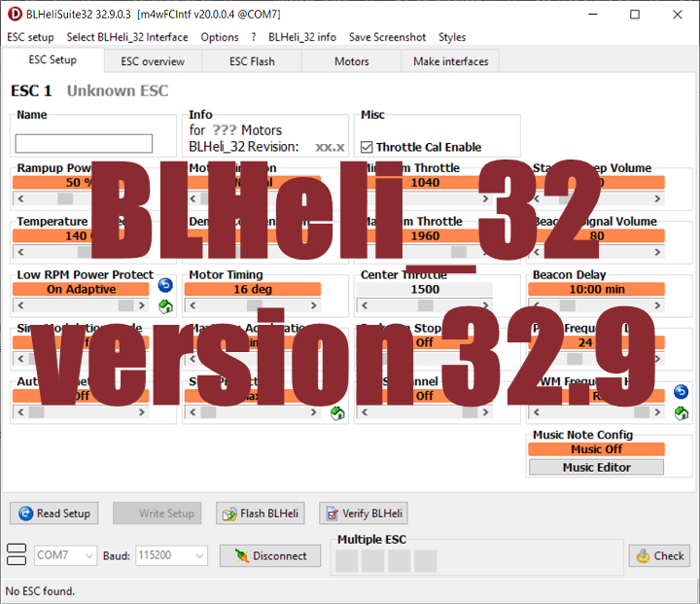Click left arrow of Temperature Protection slider
This screenshot has height=604, width=700.
[x=20, y=252]
